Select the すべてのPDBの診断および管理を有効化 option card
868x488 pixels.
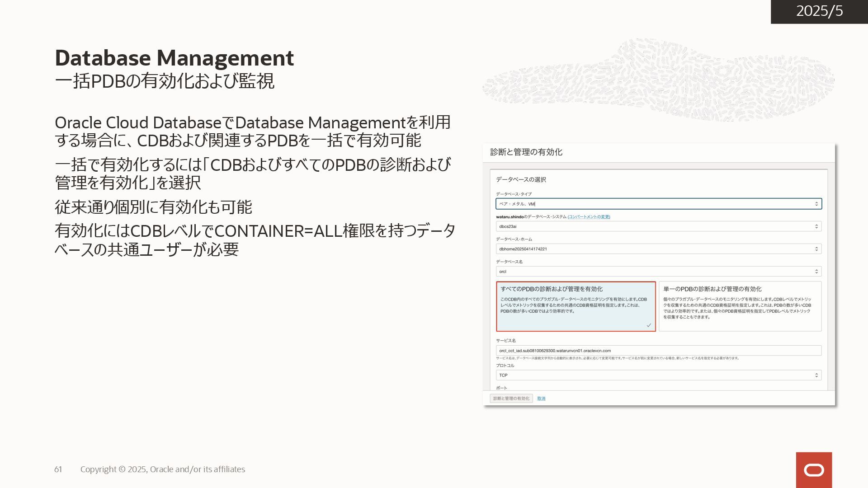576,306
